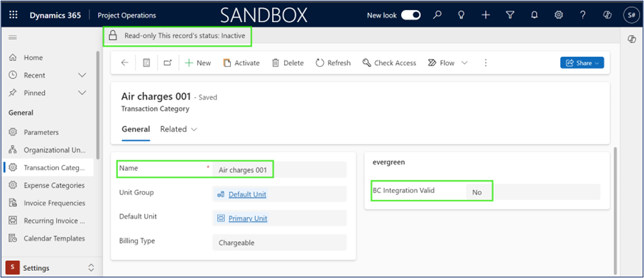Image resolution: width=644 pixels, height=278 pixels.
Task: Click Check Access button
Action: click(389, 62)
